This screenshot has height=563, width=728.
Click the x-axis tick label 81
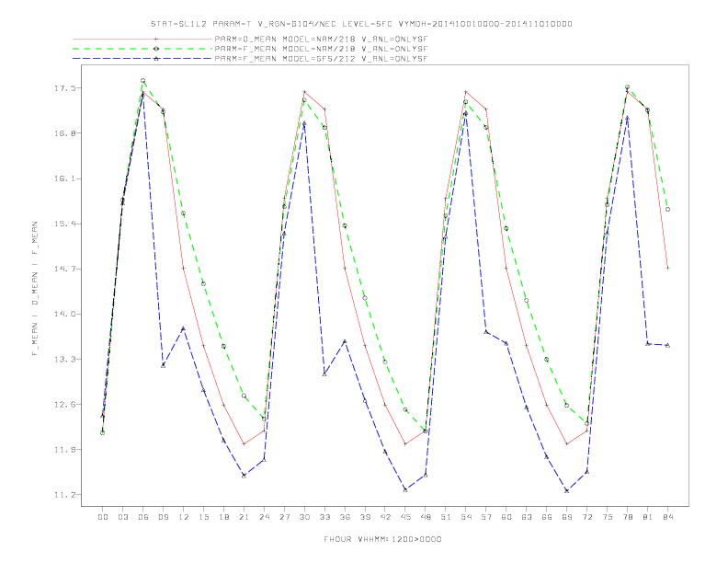click(x=648, y=517)
